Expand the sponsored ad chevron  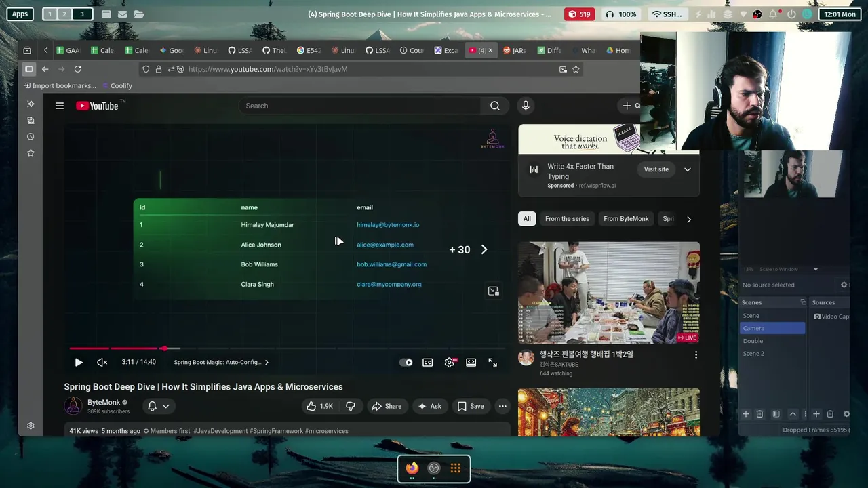(x=688, y=169)
